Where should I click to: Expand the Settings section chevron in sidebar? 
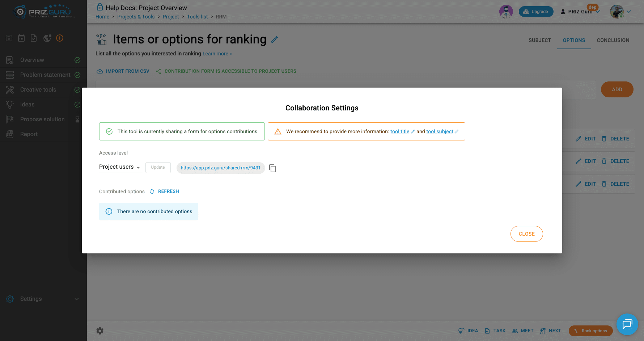(77, 299)
